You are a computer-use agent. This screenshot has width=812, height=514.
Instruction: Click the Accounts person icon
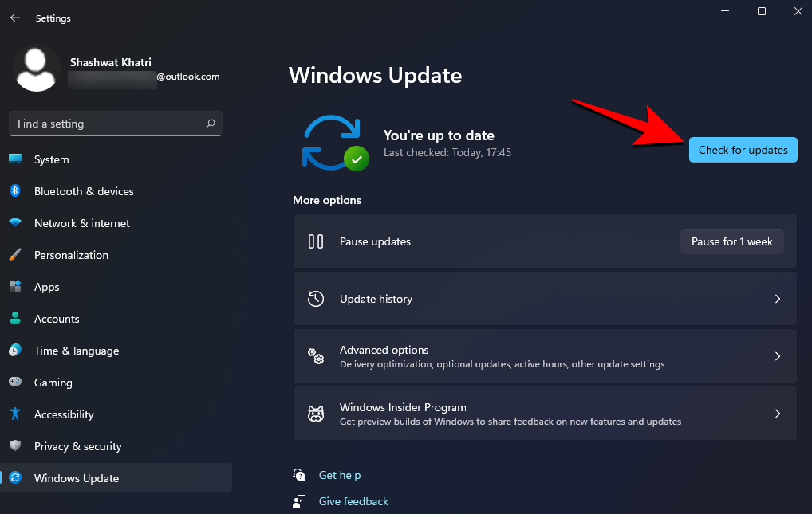(x=15, y=318)
